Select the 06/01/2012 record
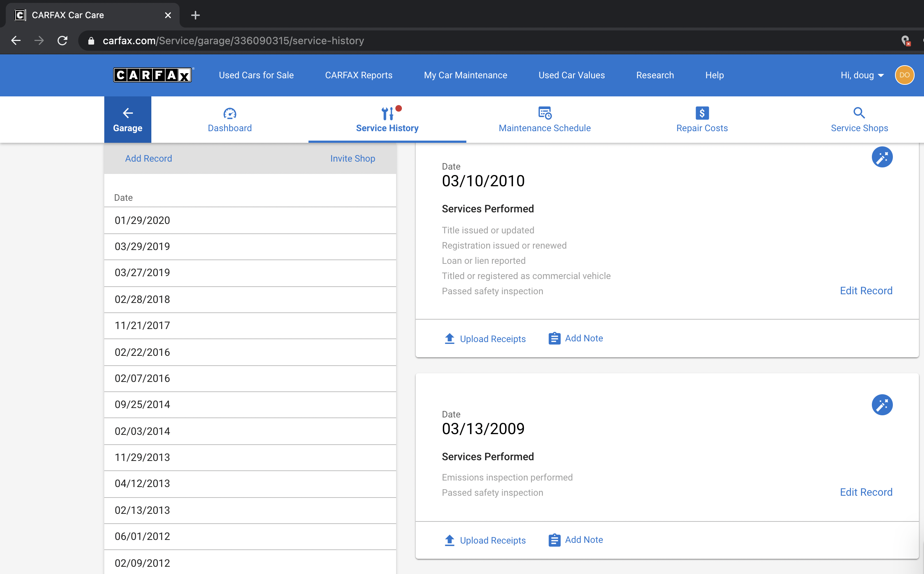 pos(250,536)
